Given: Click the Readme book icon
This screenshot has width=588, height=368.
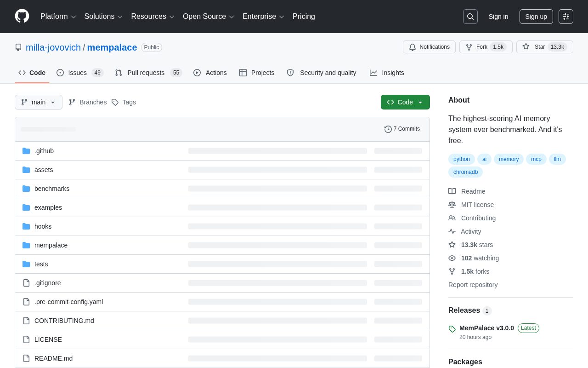Looking at the screenshot, I should (x=452, y=191).
